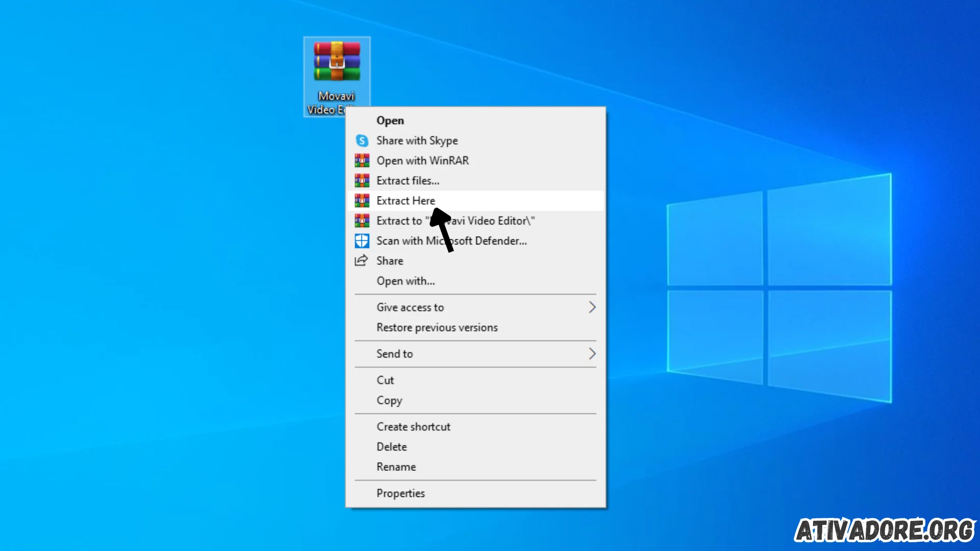Click WinRAR icon beside Extract Here
This screenshot has width=980, height=551.
[362, 201]
